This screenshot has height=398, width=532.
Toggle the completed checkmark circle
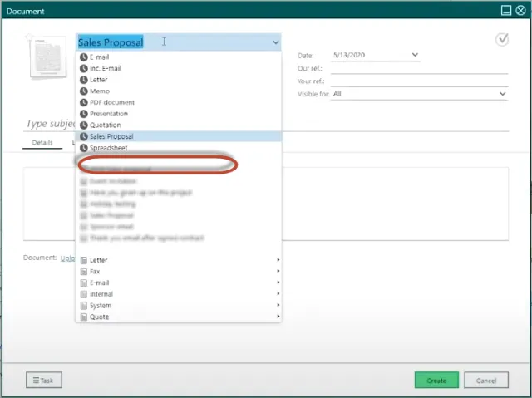[502, 40]
